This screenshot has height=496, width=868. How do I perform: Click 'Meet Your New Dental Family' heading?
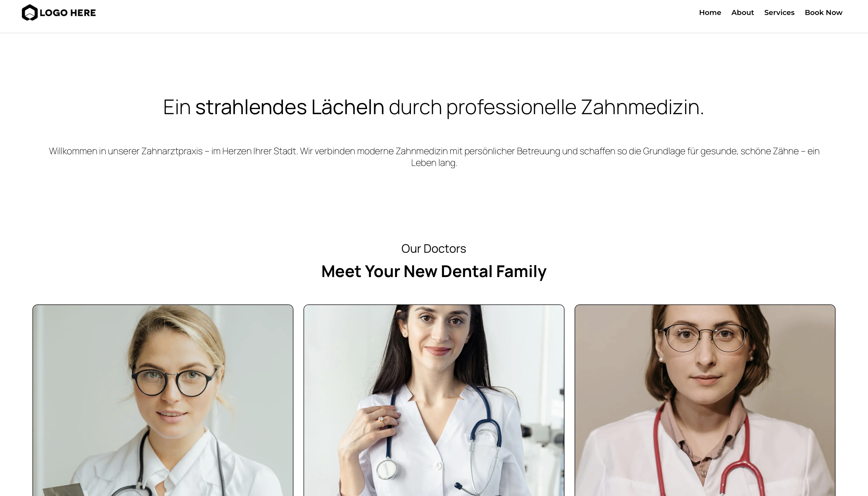(x=434, y=271)
